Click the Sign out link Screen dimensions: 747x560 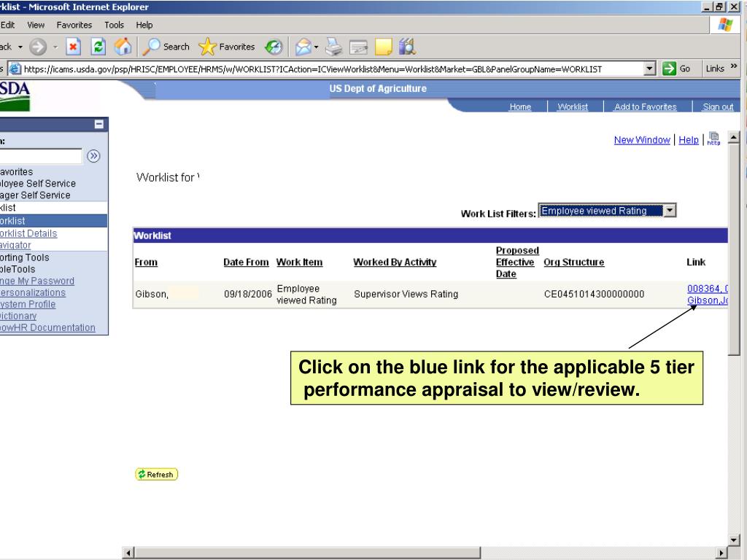pyautogui.click(x=718, y=106)
